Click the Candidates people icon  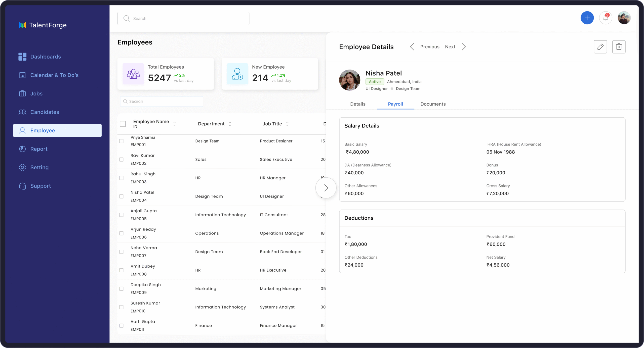(22, 112)
